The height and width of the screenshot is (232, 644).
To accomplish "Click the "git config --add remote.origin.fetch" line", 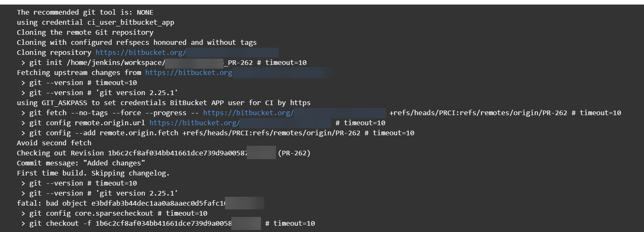I will [217, 133].
